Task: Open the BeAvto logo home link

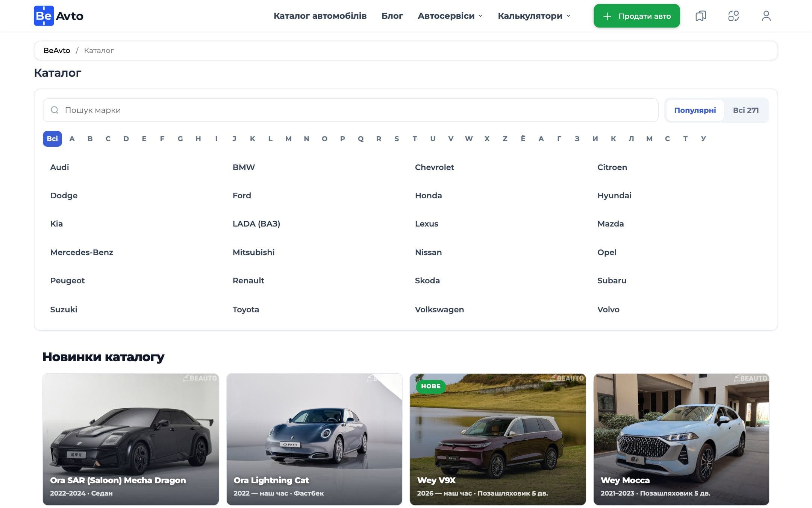Action: (x=59, y=16)
